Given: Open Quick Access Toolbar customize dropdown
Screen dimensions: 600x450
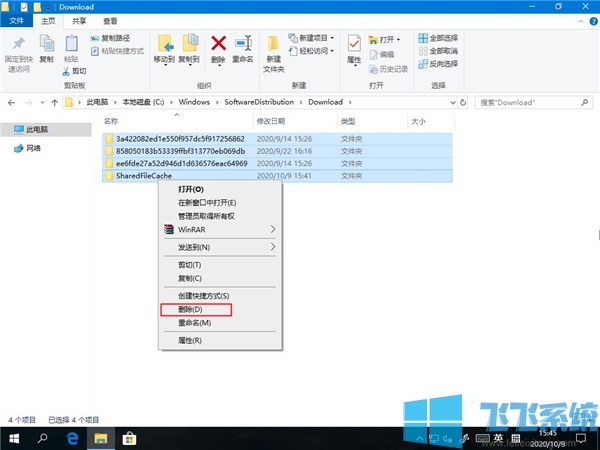Looking at the screenshot, I should [48, 8].
